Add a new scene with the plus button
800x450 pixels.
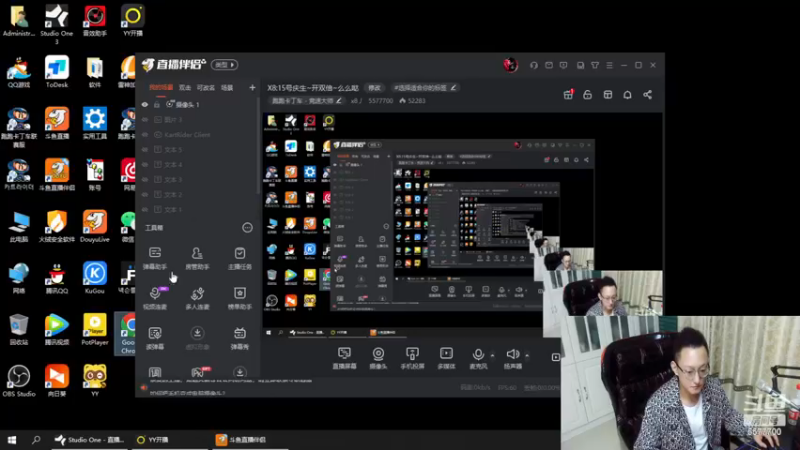(x=252, y=88)
